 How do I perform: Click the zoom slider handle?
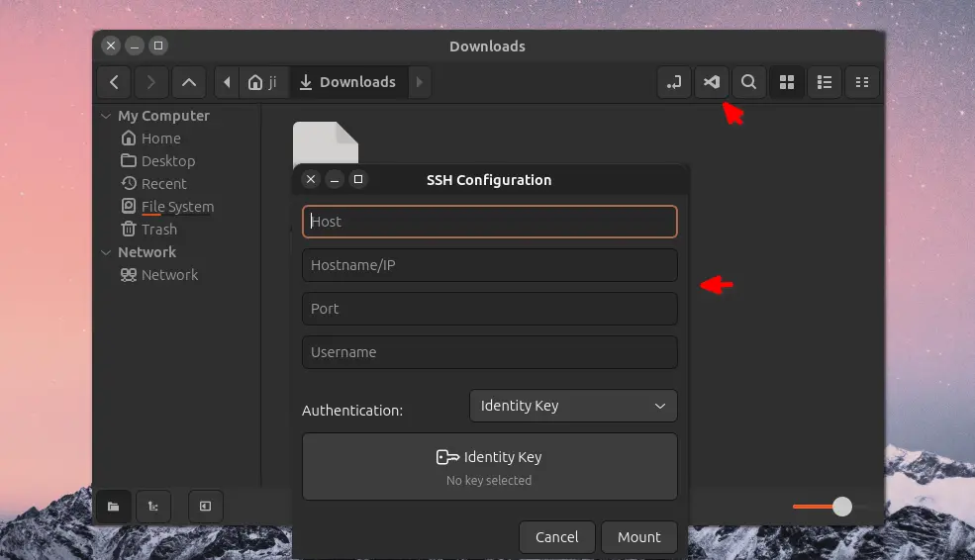click(842, 507)
